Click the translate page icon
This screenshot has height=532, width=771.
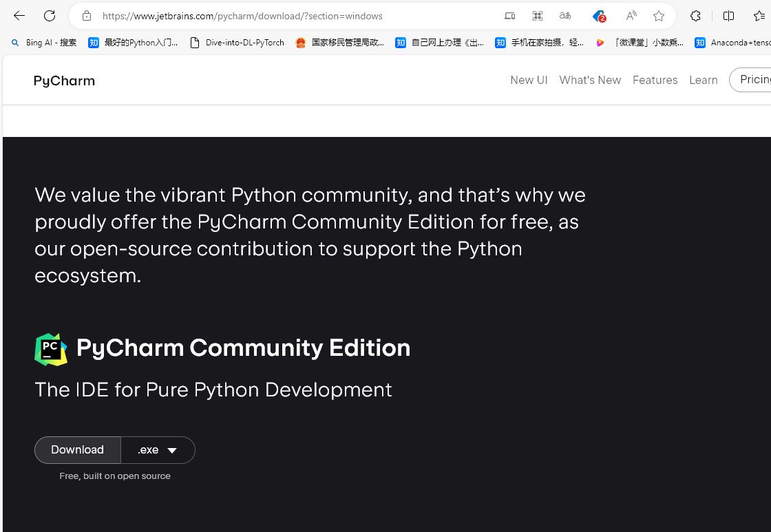[x=565, y=16]
